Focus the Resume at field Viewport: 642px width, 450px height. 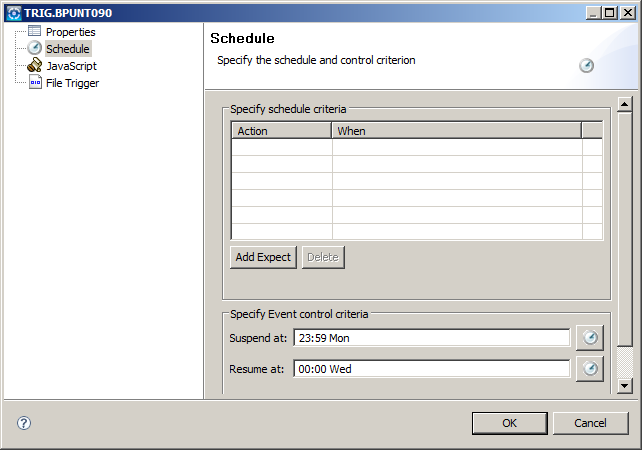coord(432,369)
